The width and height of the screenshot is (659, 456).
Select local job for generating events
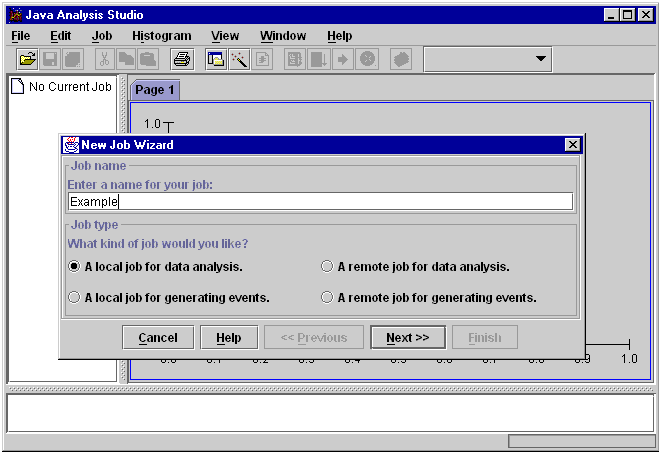[74, 297]
